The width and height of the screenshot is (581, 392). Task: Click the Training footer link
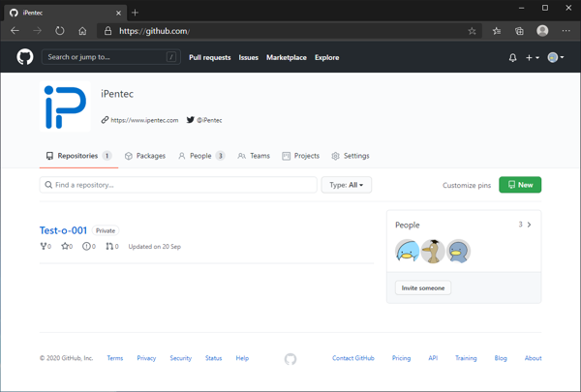[x=466, y=358]
